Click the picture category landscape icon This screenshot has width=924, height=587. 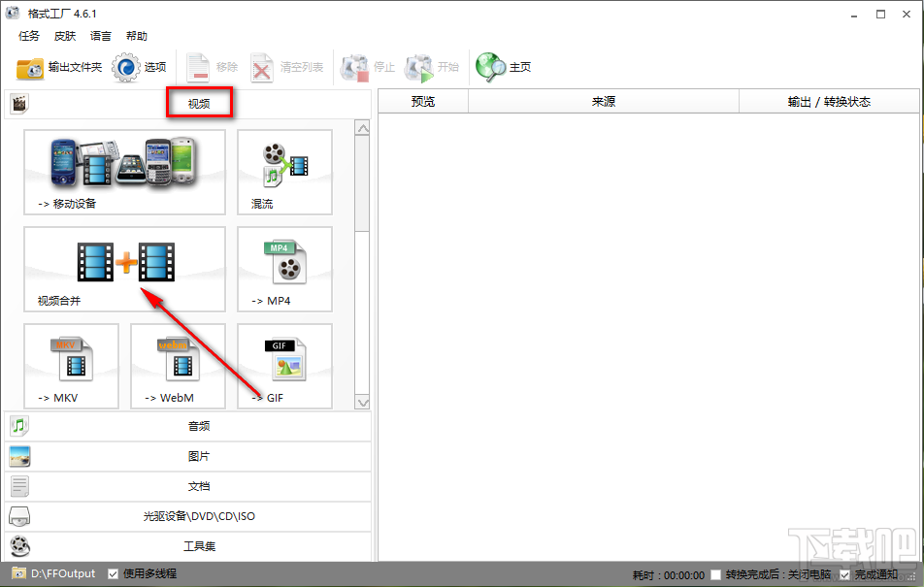pyautogui.click(x=19, y=456)
